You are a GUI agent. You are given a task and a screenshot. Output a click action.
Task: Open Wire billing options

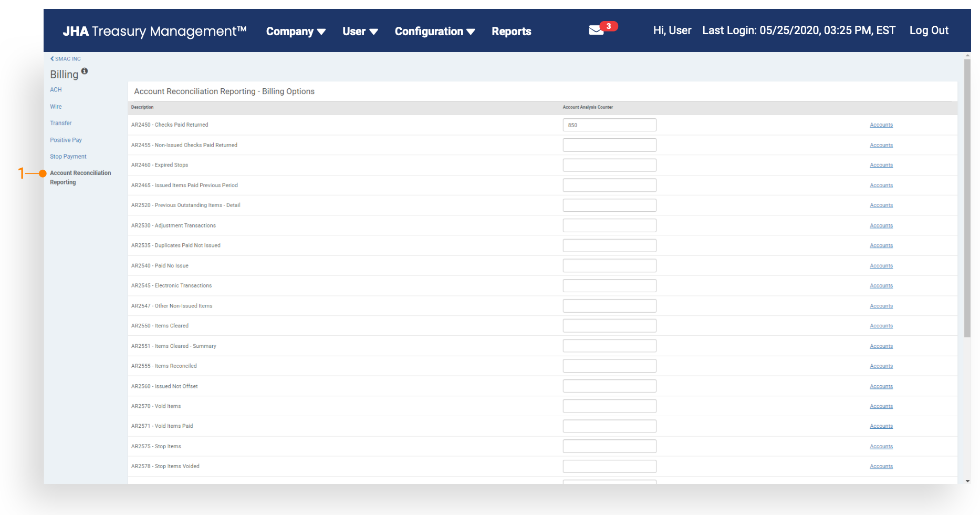pyautogui.click(x=56, y=107)
